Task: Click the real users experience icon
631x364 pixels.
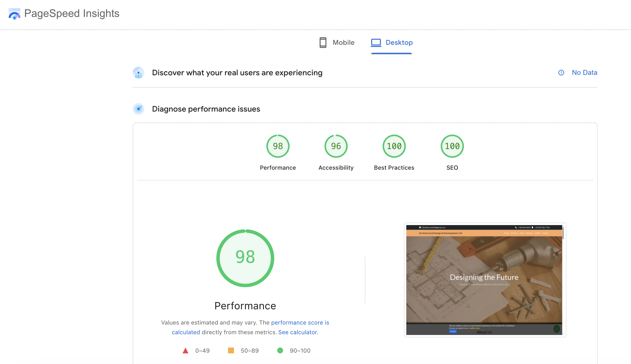Action: point(138,73)
